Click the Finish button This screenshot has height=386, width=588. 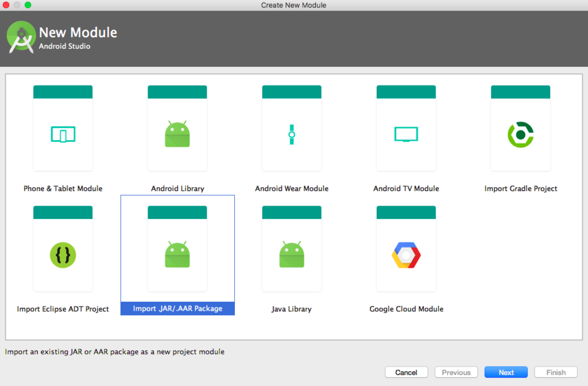click(556, 372)
